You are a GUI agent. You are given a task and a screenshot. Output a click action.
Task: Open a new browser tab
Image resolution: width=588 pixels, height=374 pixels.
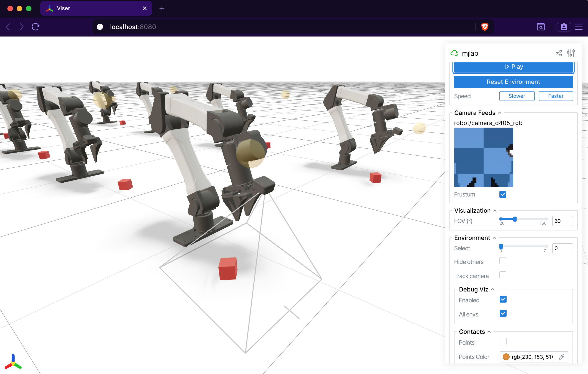click(x=162, y=8)
